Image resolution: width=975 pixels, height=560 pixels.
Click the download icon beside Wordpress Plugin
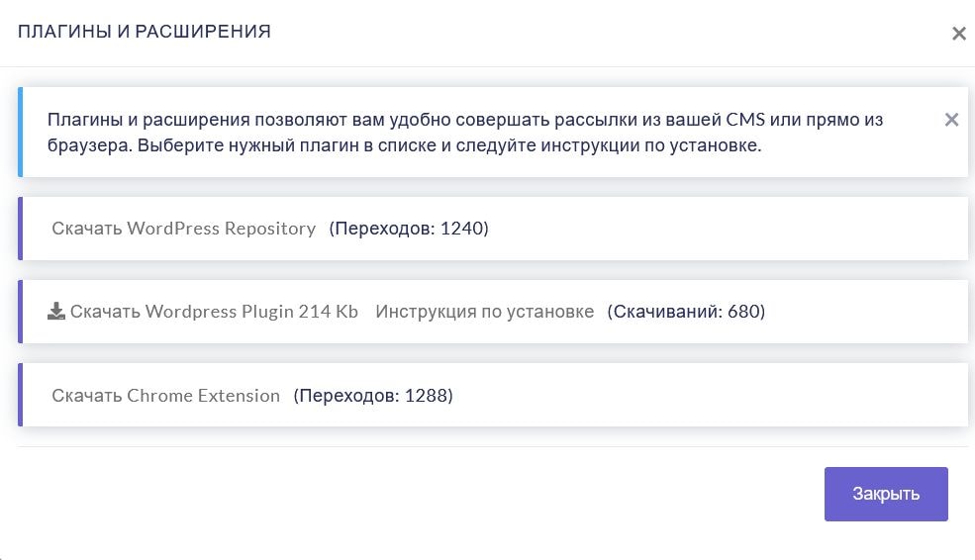[x=56, y=311]
